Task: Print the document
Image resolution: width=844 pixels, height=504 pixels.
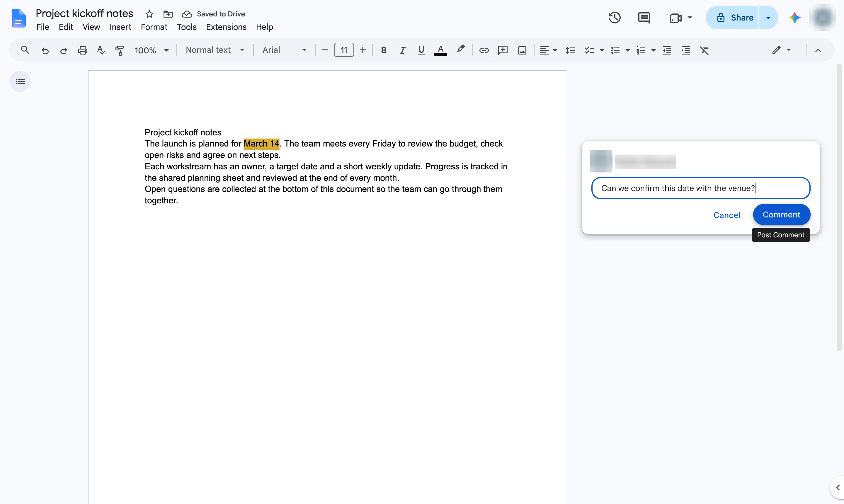Action: click(x=83, y=50)
